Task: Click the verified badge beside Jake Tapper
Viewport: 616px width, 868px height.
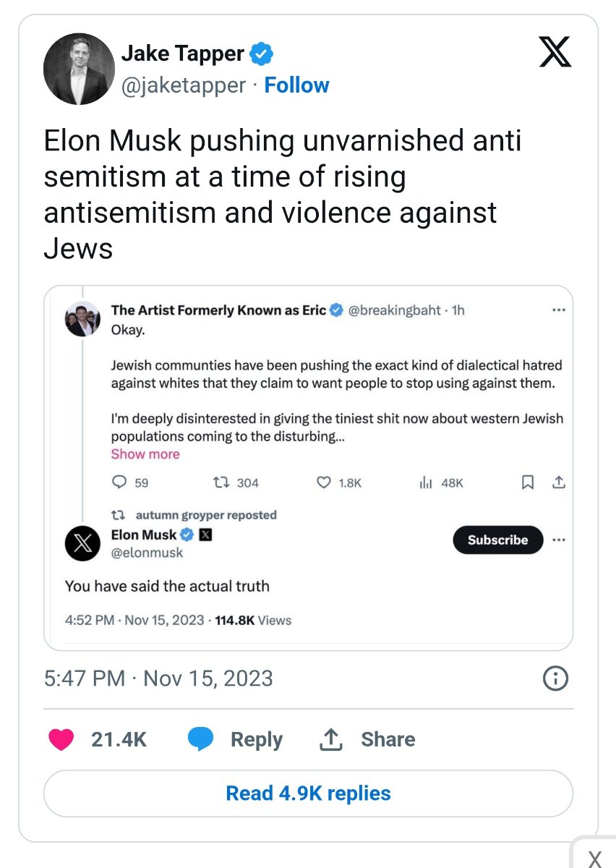Action: tap(262, 54)
